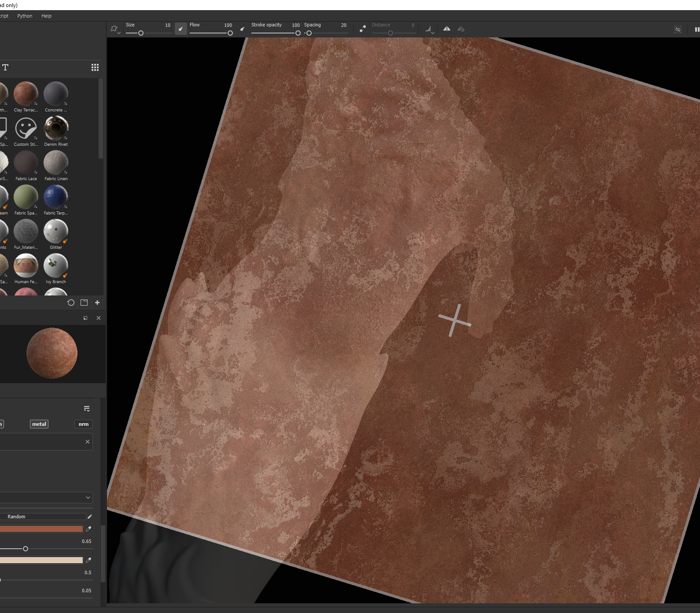Expand the dropdown above the Random field
The width and height of the screenshot is (700, 613).
88,498
